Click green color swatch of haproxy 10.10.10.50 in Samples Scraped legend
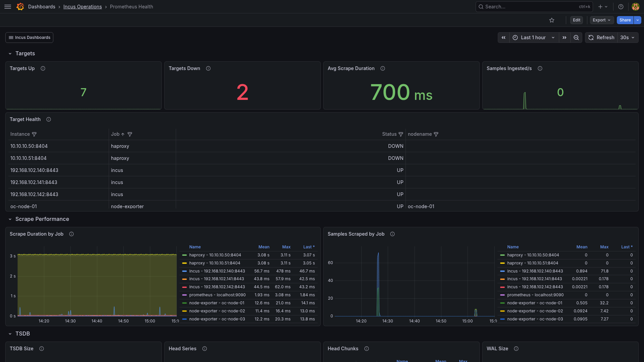This screenshot has width=644, height=362. point(502,255)
